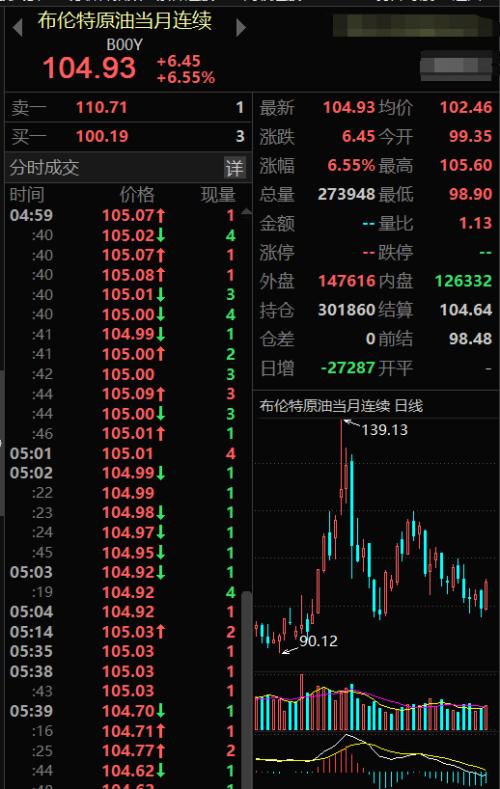
Task: Click the trade list vertical scrollbar thumb
Action: (246, 689)
